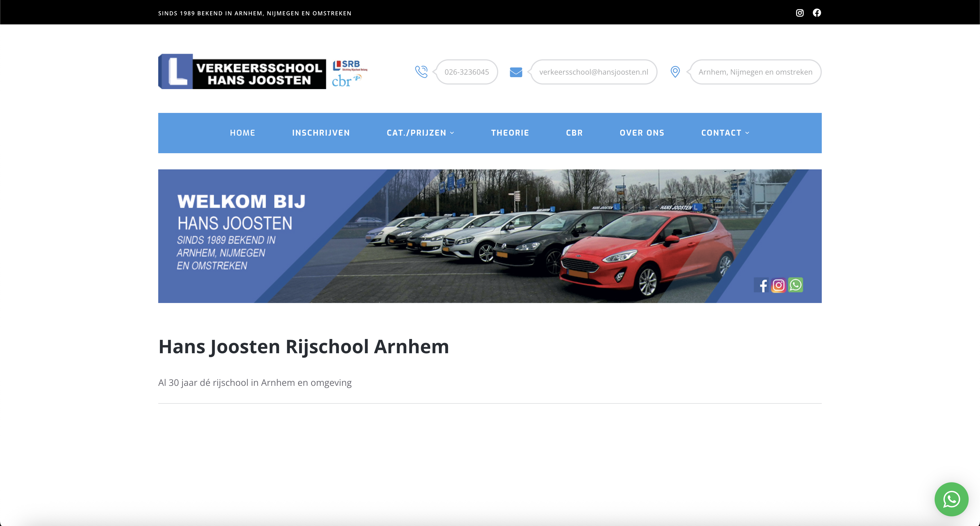The image size is (980, 526).
Task: Click the map pin location icon
Action: [675, 72]
